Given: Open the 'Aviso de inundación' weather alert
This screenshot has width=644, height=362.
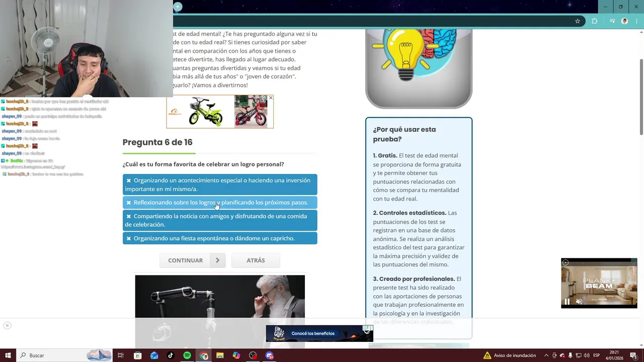Looking at the screenshot, I should pyautogui.click(x=509, y=355).
